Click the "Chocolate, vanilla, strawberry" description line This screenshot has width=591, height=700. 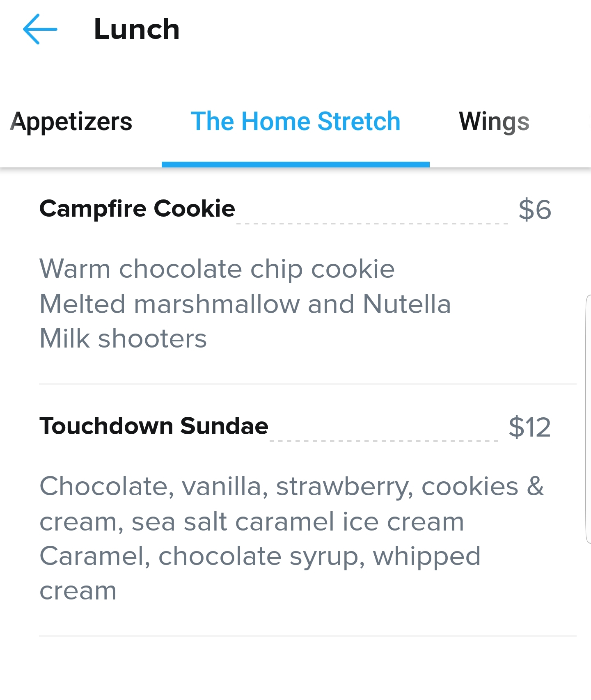[291, 487]
